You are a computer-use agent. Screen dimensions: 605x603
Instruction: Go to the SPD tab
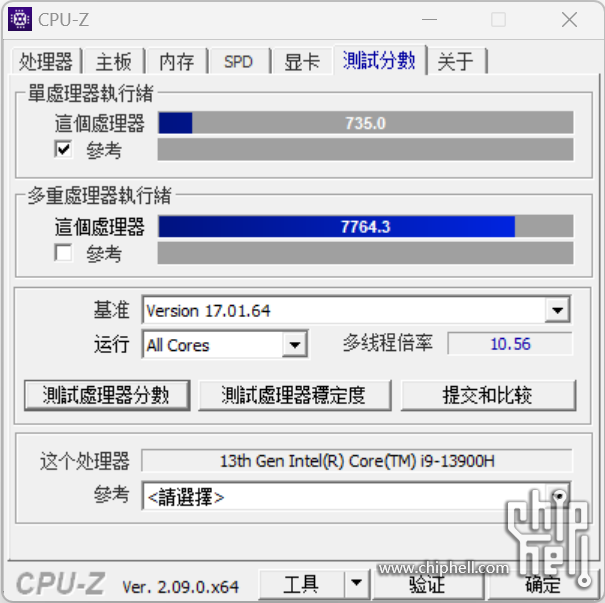click(239, 61)
